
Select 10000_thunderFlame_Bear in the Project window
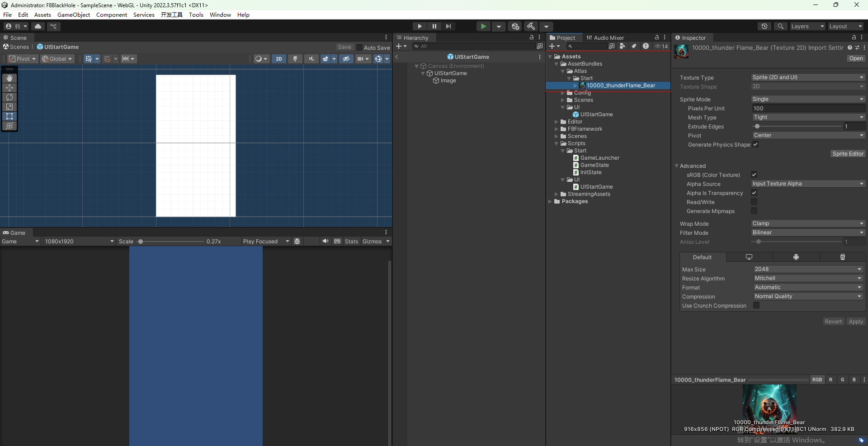[621, 85]
